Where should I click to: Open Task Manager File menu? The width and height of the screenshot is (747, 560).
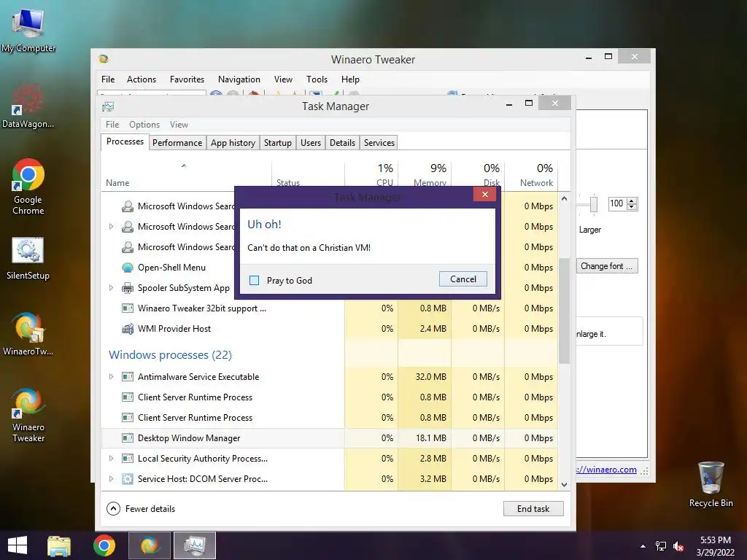click(112, 125)
